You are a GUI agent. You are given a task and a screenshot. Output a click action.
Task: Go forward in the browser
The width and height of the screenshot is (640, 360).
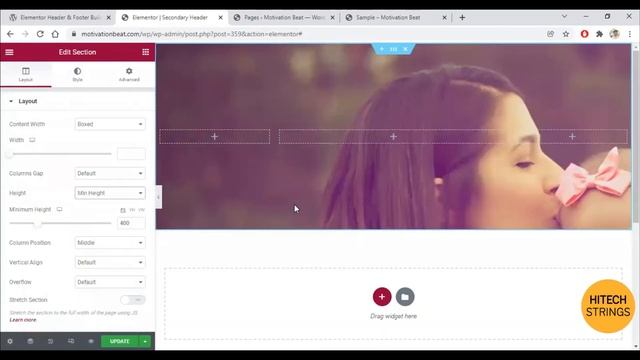(25, 34)
